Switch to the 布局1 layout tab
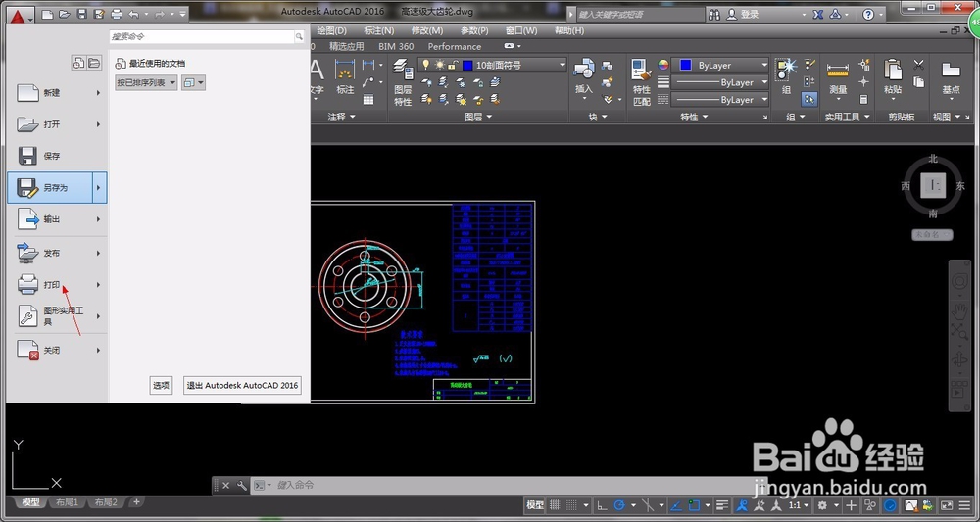Screen dimensions: 980x522 tap(68, 502)
